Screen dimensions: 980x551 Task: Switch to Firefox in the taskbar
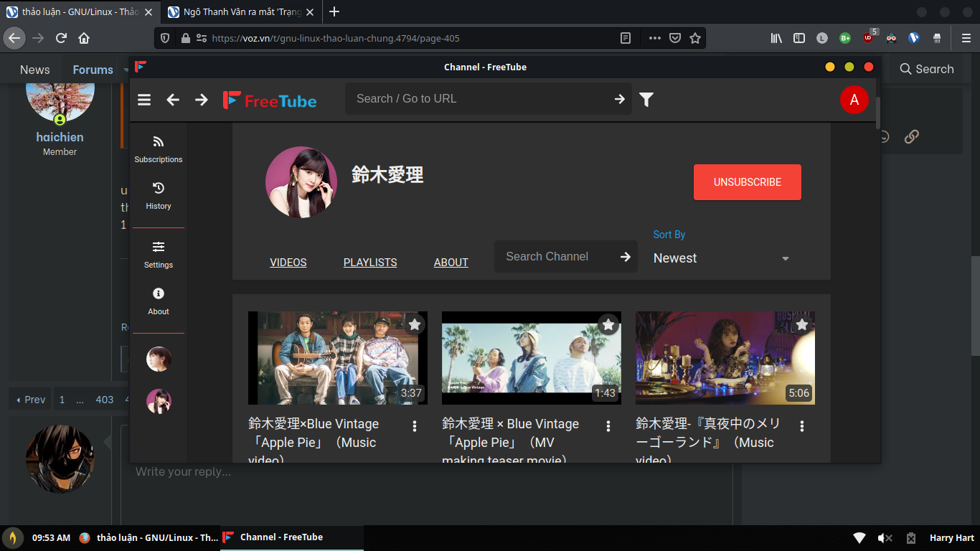[148, 537]
